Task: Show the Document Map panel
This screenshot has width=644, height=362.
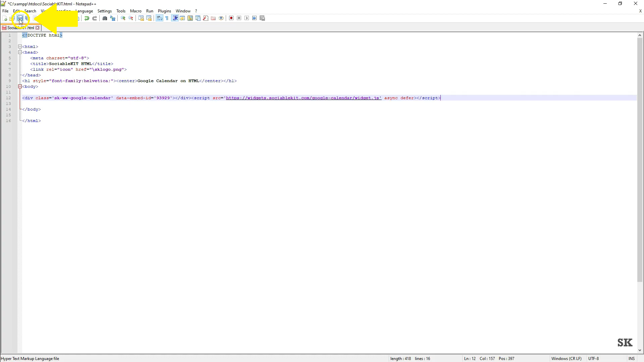Action: (190, 18)
